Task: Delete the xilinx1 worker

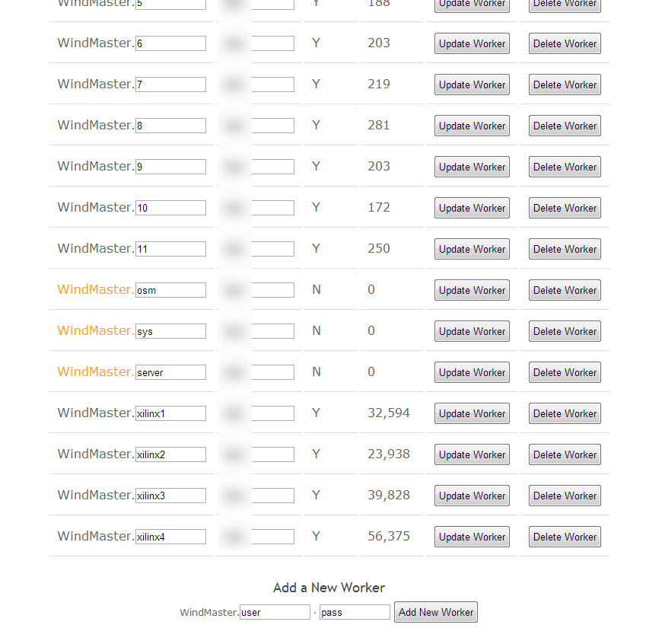Action: coord(565,413)
